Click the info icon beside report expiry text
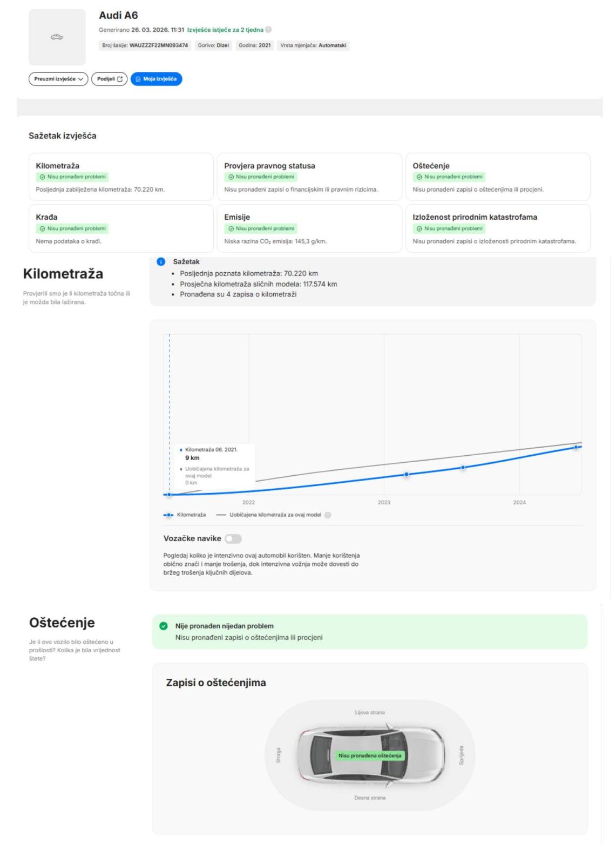Viewport: 616px width, 864px height. click(x=268, y=30)
